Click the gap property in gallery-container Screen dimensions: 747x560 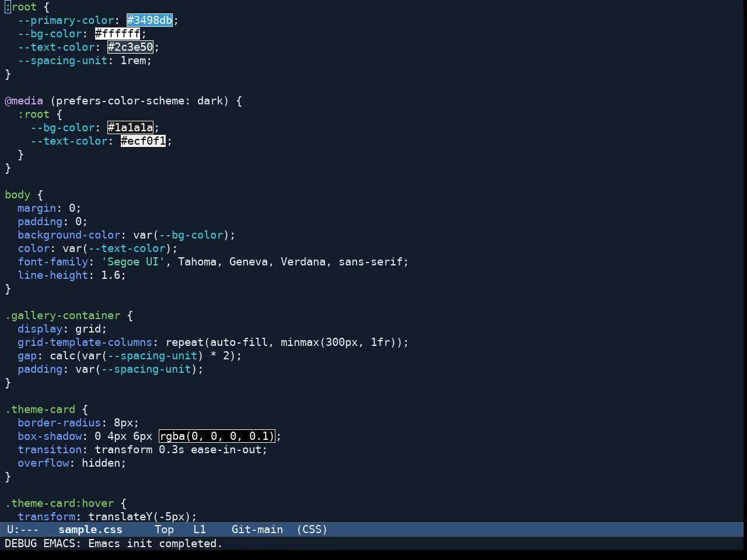tap(27, 356)
